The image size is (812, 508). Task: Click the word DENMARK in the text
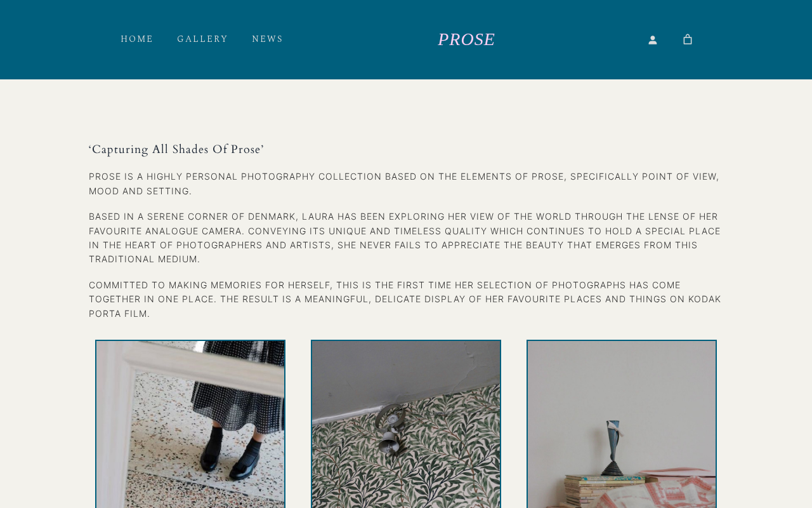click(x=272, y=217)
